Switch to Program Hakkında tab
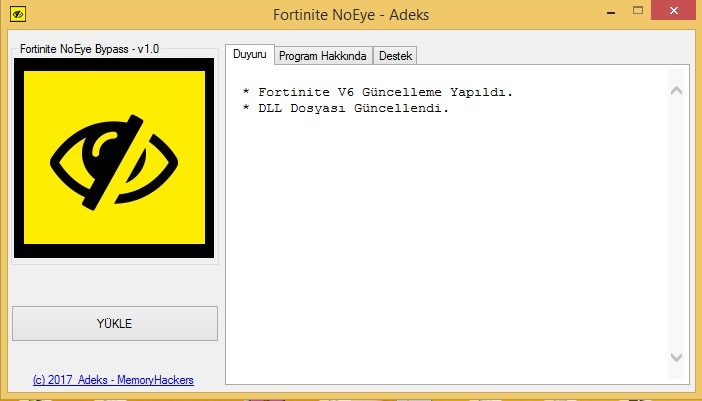This screenshot has width=702, height=401. (x=323, y=56)
